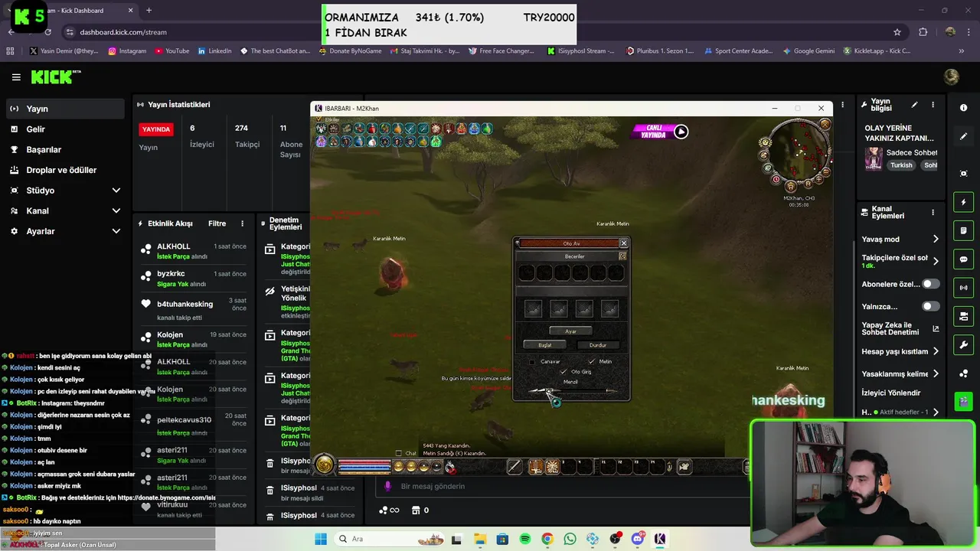Click the sword attack icon in game hotbar
Image resolution: width=980 pixels, height=551 pixels.
click(514, 467)
